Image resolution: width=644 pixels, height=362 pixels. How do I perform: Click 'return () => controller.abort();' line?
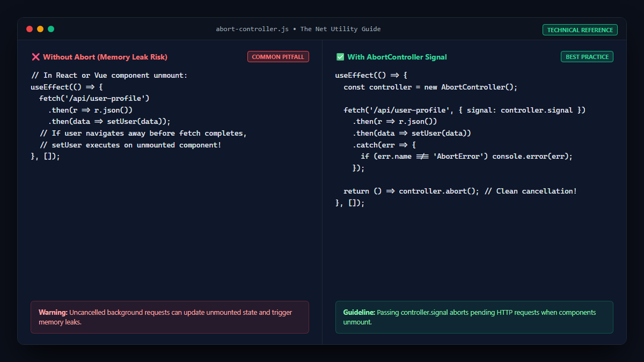coord(460,191)
